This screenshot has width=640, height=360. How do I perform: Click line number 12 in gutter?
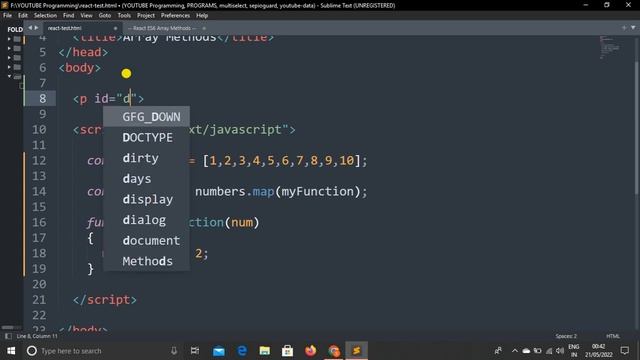tap(39, 160)
